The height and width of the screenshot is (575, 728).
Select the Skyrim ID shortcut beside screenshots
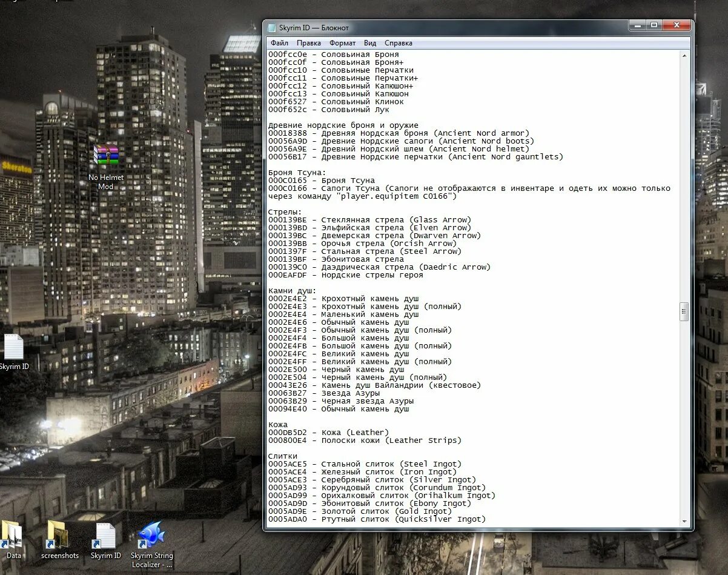(104, 536)
